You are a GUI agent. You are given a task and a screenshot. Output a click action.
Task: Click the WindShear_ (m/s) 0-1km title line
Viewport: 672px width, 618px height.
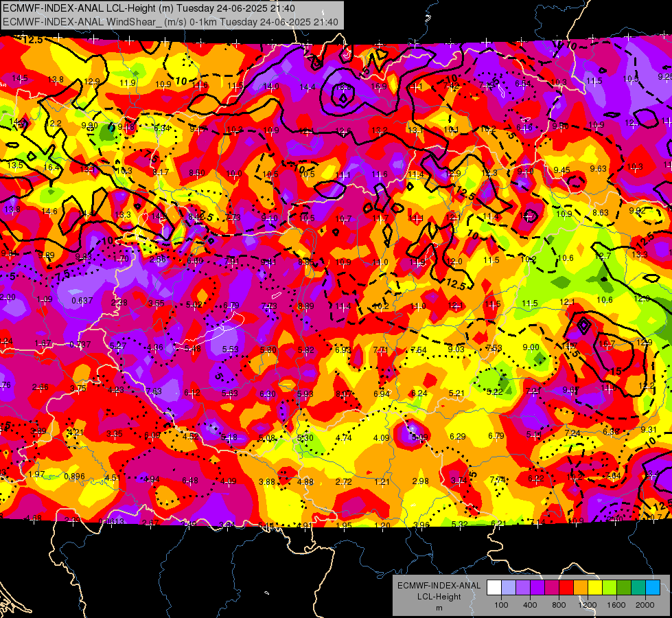point(170,22)
